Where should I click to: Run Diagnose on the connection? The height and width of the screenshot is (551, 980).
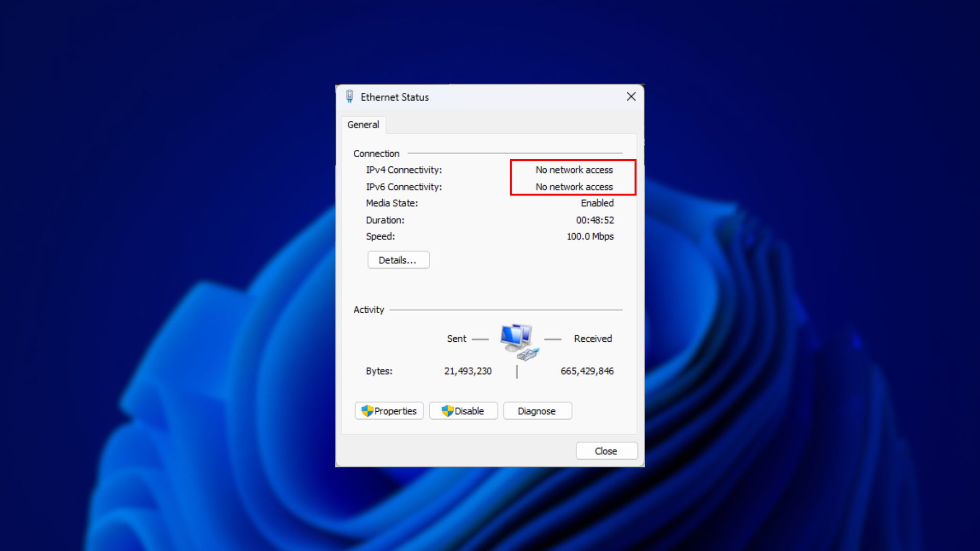click(x=537, y=411)
